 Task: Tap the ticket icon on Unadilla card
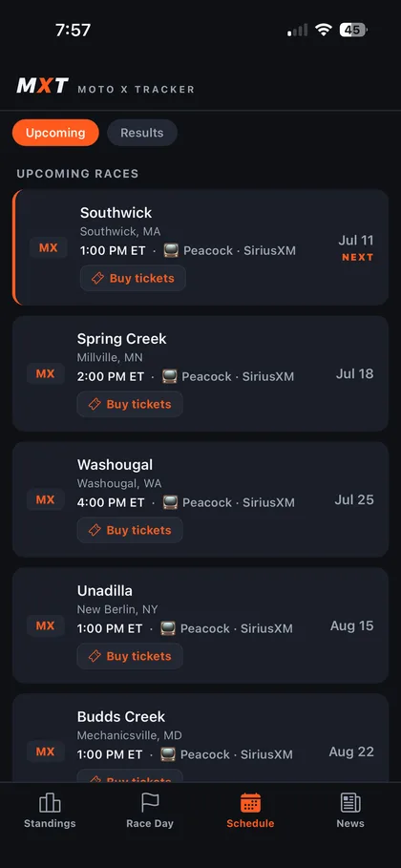click(95, 656)
